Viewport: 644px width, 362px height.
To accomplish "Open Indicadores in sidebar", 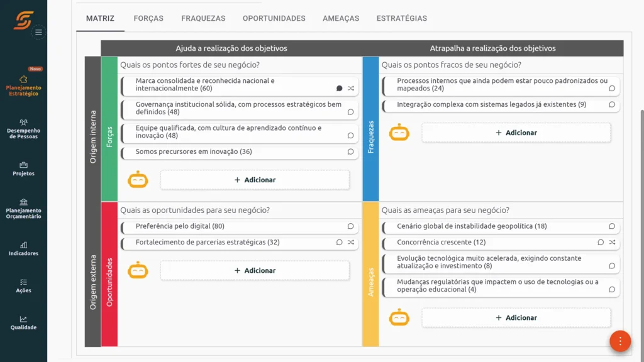I will (x=23, y=249).
